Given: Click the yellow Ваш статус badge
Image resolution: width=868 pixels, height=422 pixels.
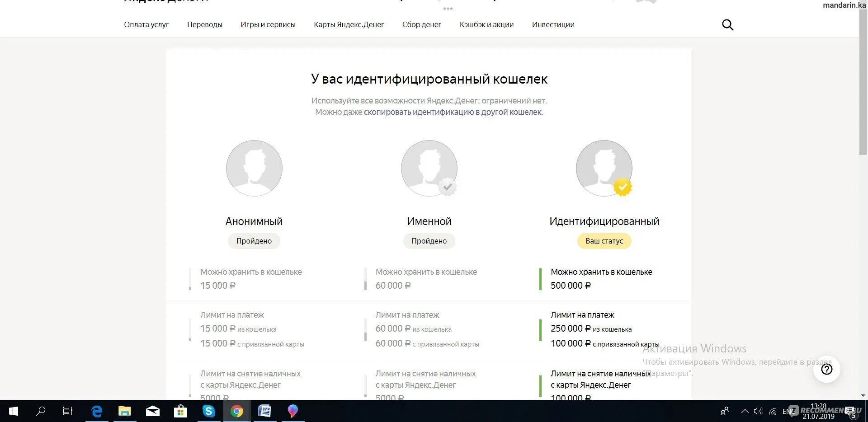Looking at the screenshot, I should click(x=604, y=241).
